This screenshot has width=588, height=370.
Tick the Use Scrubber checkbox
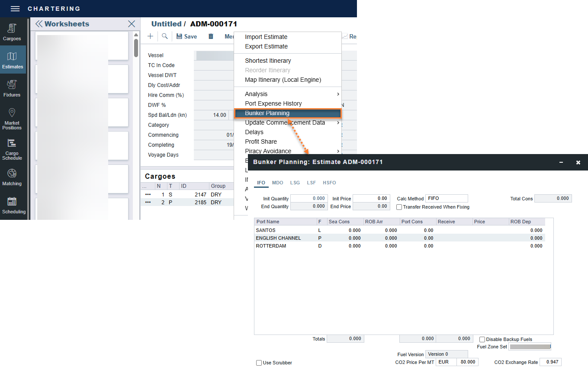tap(259, 363)
